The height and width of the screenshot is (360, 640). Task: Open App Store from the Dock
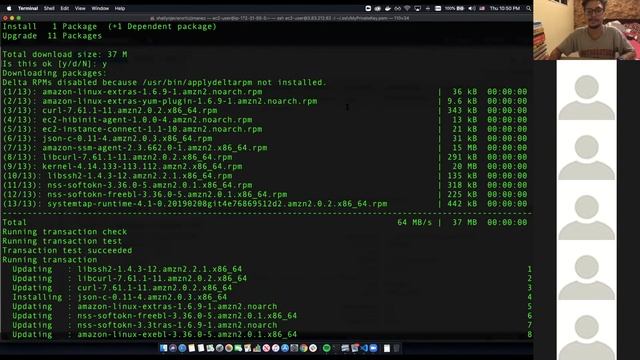coord(285,348)
